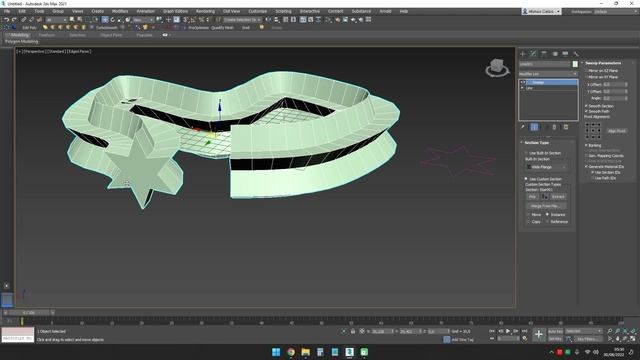Select Use Custom Section radio button
The image size is (640, 360).
pyautogui.click(x=526, y=179)
